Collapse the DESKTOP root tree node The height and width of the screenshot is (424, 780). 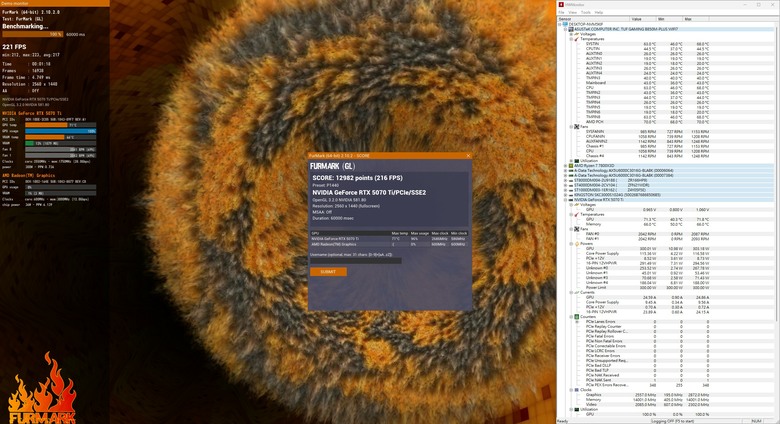point(560,24)
